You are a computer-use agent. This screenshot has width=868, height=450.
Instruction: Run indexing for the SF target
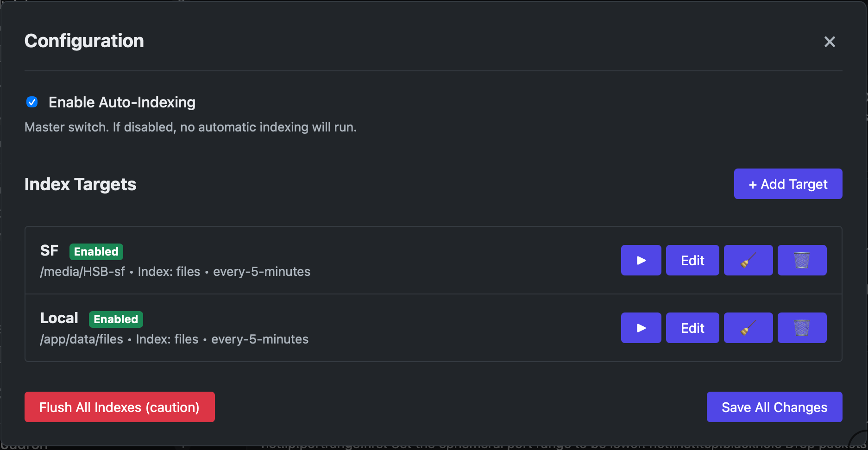click(x=641, y=260)
